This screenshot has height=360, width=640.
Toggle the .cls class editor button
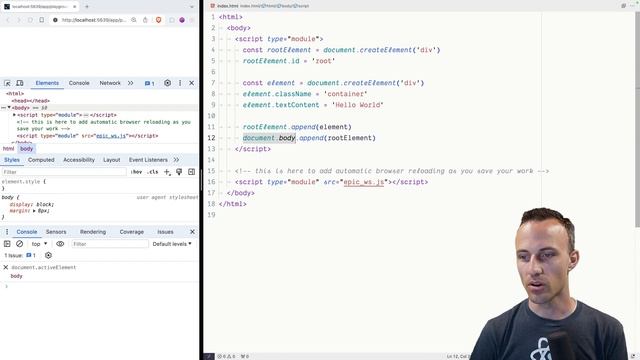coord(153,172)
